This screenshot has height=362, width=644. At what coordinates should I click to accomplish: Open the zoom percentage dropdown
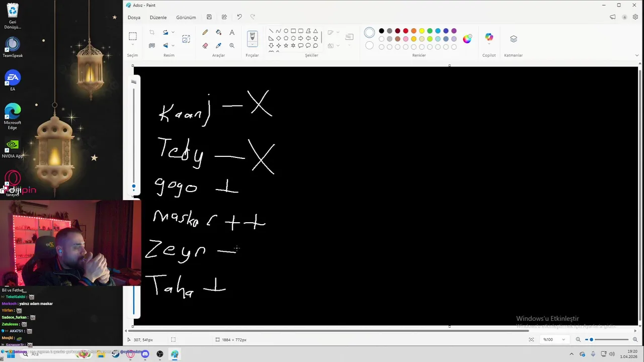pos(563,339)
